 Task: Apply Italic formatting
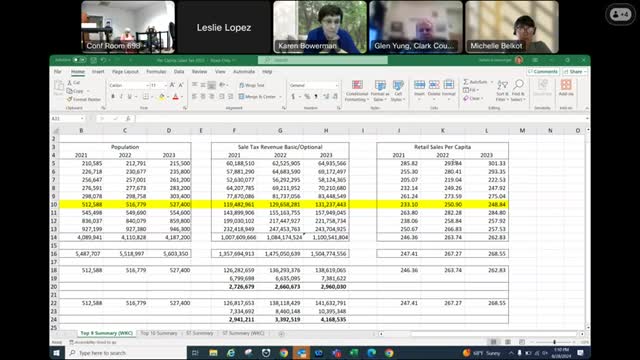coord(121,97)
